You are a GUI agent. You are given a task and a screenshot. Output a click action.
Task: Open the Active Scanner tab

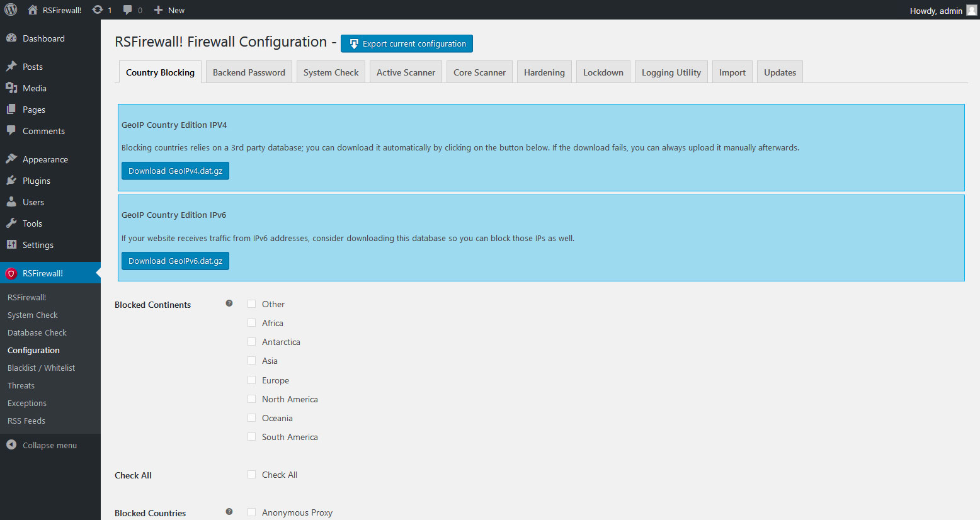tap(406, 72)
